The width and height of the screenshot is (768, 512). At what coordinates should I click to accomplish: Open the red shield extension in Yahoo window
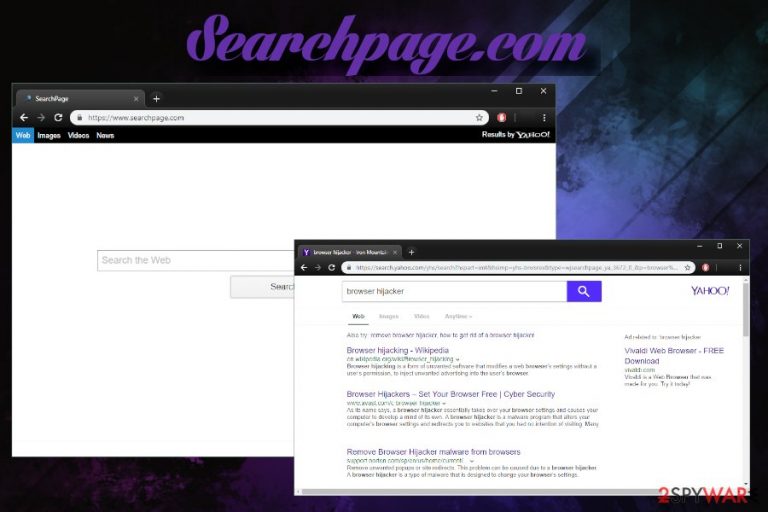pyautogui.click(x=705, y=268)
